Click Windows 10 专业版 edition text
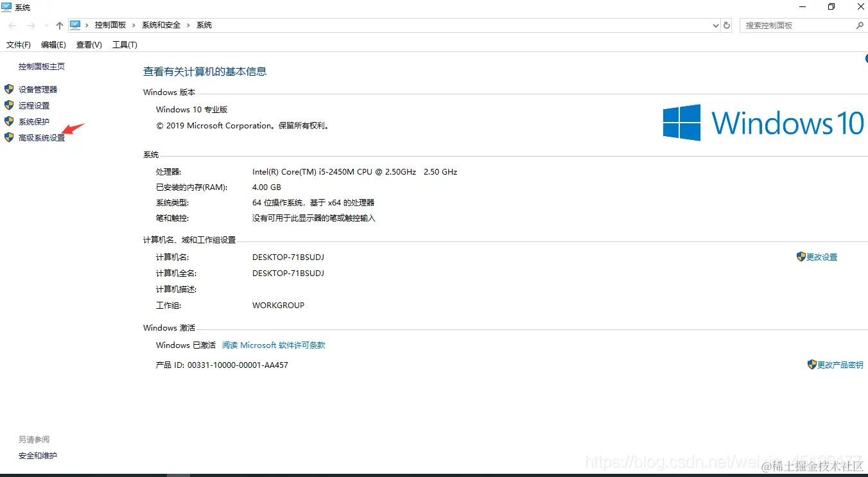The width and height of the screenshot is (868, 477). 192,110
